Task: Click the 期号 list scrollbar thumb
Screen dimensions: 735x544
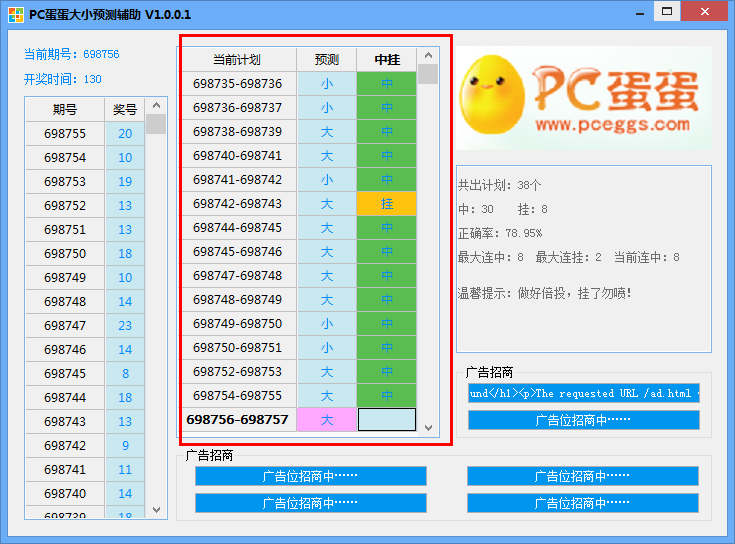Action: point(156,124)
